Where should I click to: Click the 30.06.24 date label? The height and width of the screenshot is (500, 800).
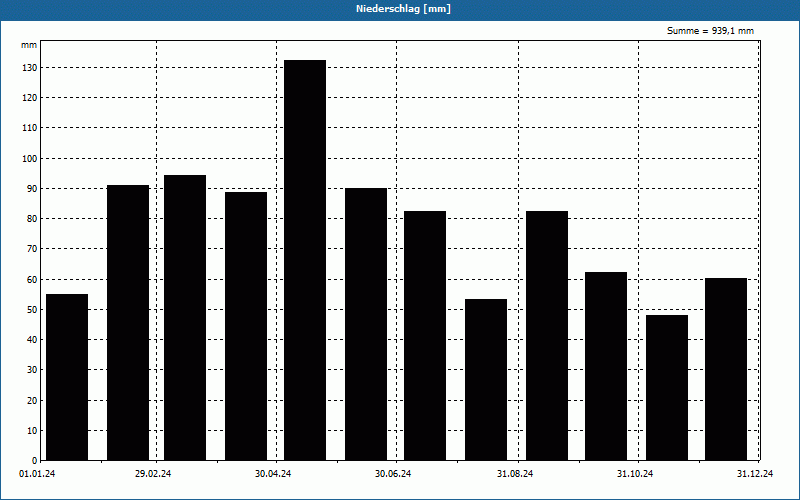[393, 474]
